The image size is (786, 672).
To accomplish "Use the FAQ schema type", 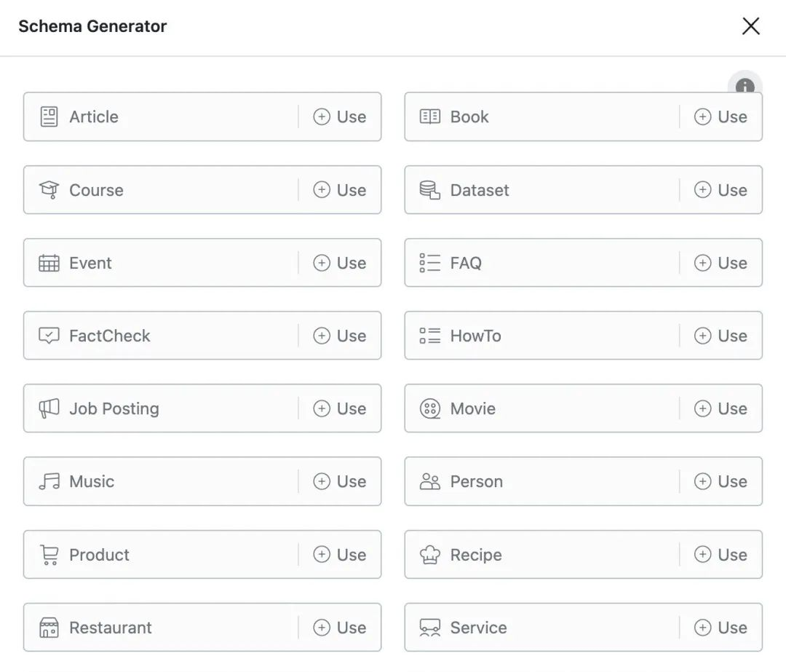I will (x=720, y=263).
